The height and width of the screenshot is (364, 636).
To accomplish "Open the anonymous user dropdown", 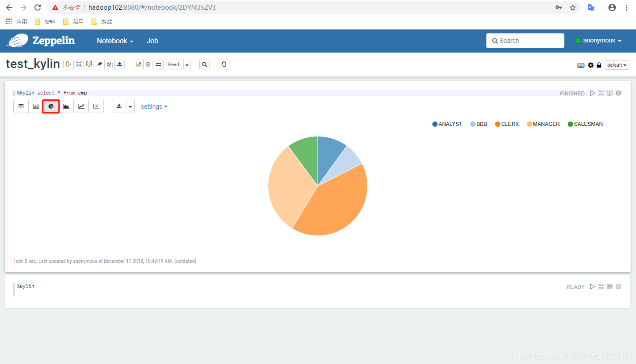I will [598, 41].
